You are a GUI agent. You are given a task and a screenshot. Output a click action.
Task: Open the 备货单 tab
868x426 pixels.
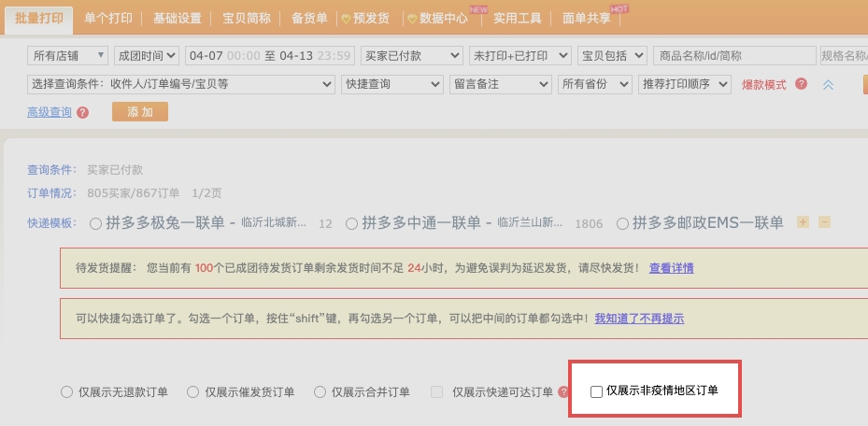click(x=309, y=19)
